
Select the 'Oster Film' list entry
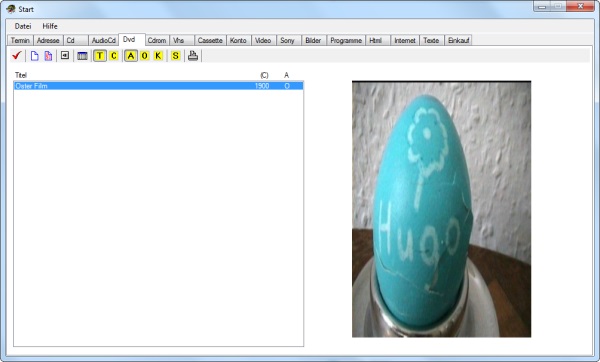pyautogui.click(x=158, y=86)
